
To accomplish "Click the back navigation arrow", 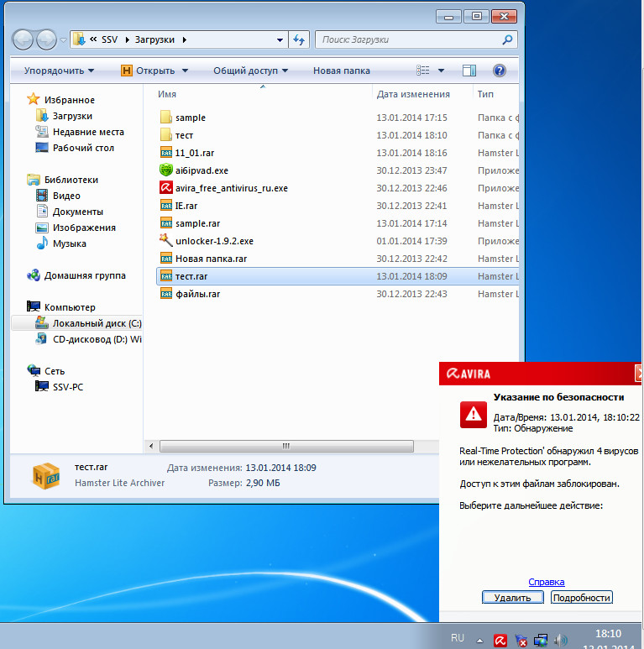I will pos(24,39).
